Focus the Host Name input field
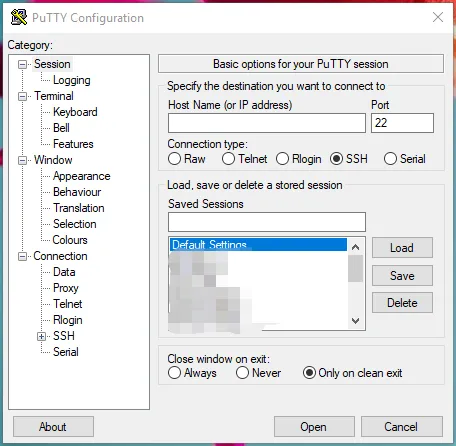 click(x=267, y=123)
